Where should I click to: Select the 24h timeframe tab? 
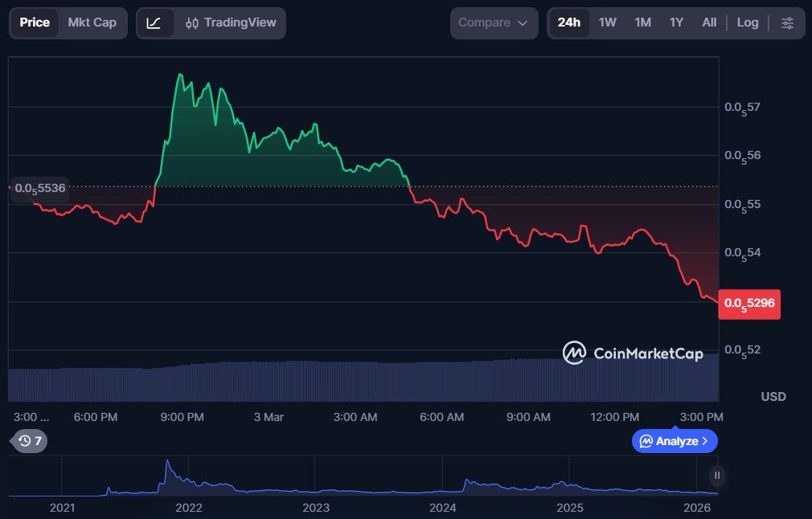pyautogui.click(x=568, y=22)
